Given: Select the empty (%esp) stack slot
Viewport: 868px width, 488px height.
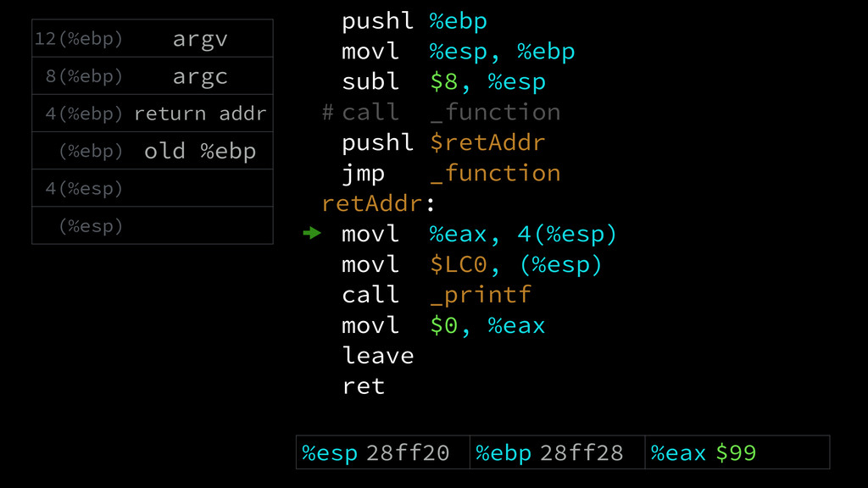Looking at the screenshot, I should [153, 225].
